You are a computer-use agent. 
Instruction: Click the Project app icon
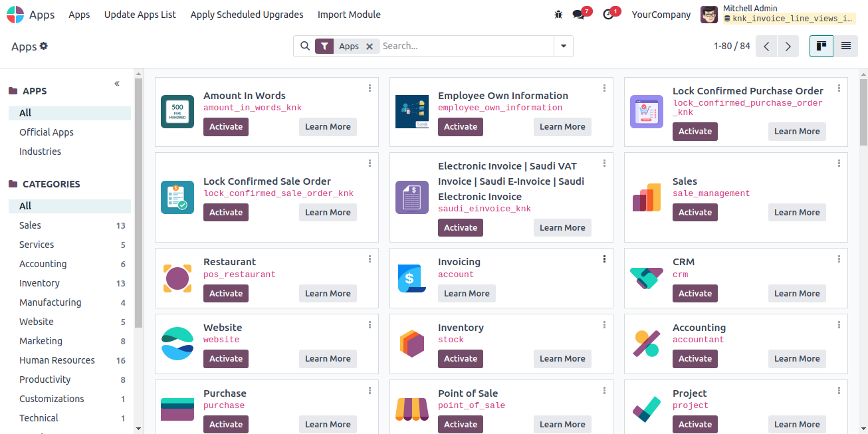(x=647, y=409)
